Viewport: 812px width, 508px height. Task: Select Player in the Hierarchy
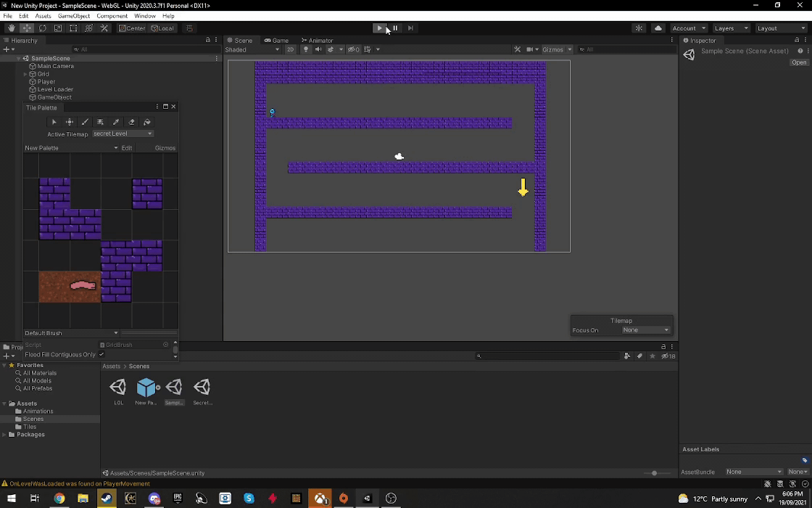click(x=46, y=81)
